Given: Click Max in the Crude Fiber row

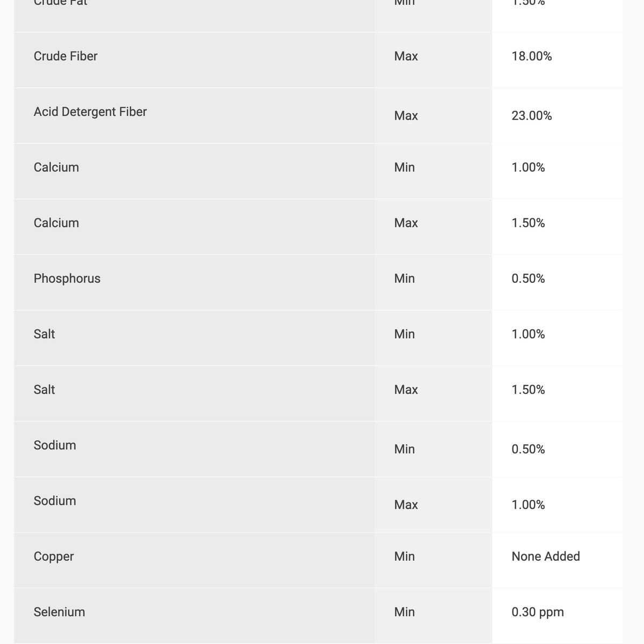Looking at the screenshot, I should click(406, 56).
